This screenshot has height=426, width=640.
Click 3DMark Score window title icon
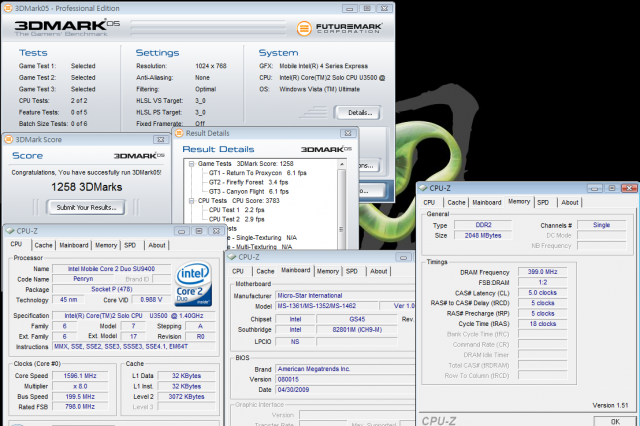(9, 140)
